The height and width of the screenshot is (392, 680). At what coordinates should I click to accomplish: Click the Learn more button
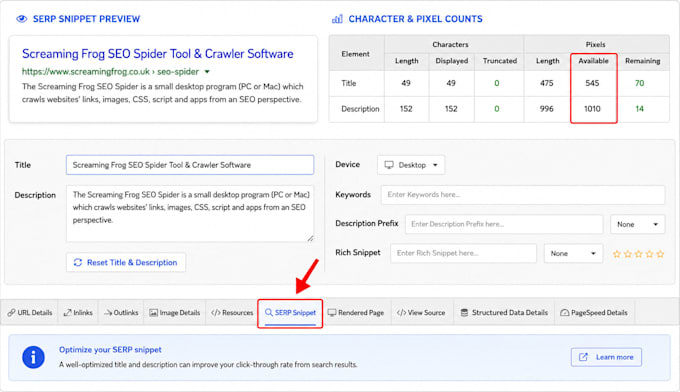(606, 357)
